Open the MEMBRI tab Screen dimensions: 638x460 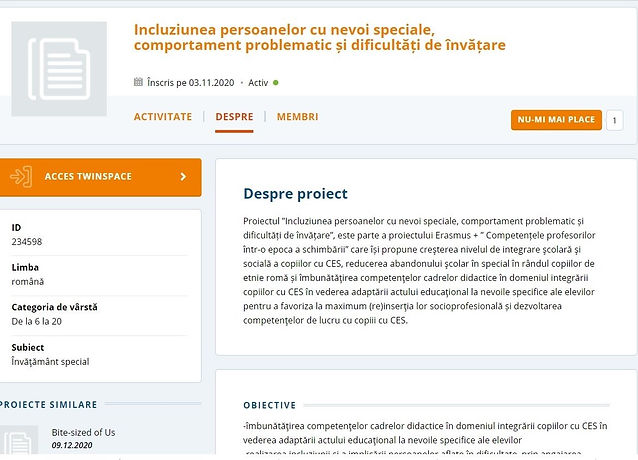click(297, 117)
